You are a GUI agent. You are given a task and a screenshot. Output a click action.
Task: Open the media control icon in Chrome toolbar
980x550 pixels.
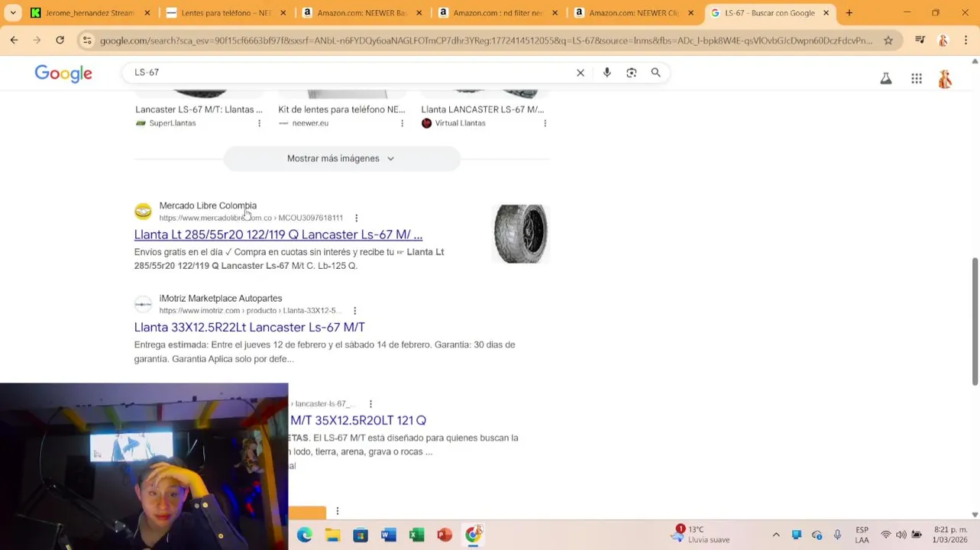tap(920, 40)
